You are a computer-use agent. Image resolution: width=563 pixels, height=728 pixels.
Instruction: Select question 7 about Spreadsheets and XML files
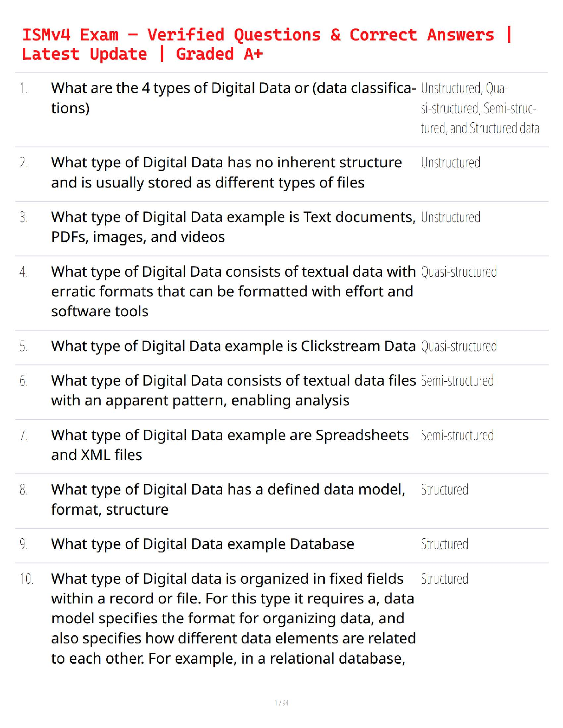[x=230, y=445]
